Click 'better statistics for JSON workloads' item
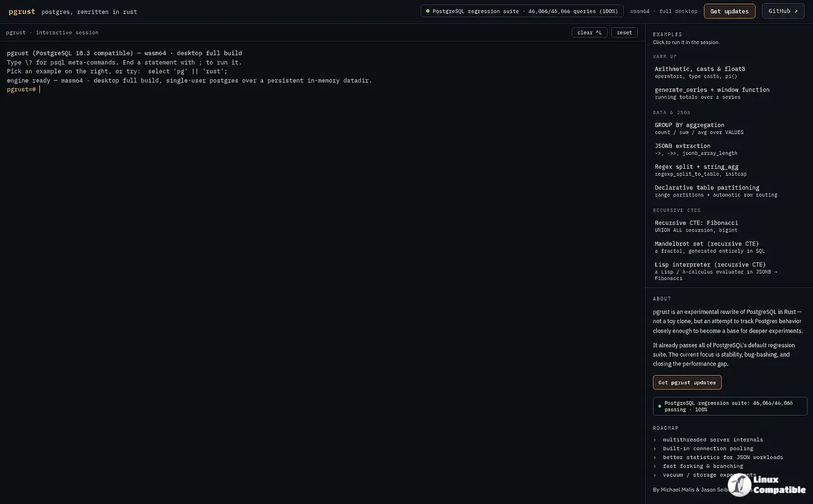This screenshot has width=813, height=504. 723,457
